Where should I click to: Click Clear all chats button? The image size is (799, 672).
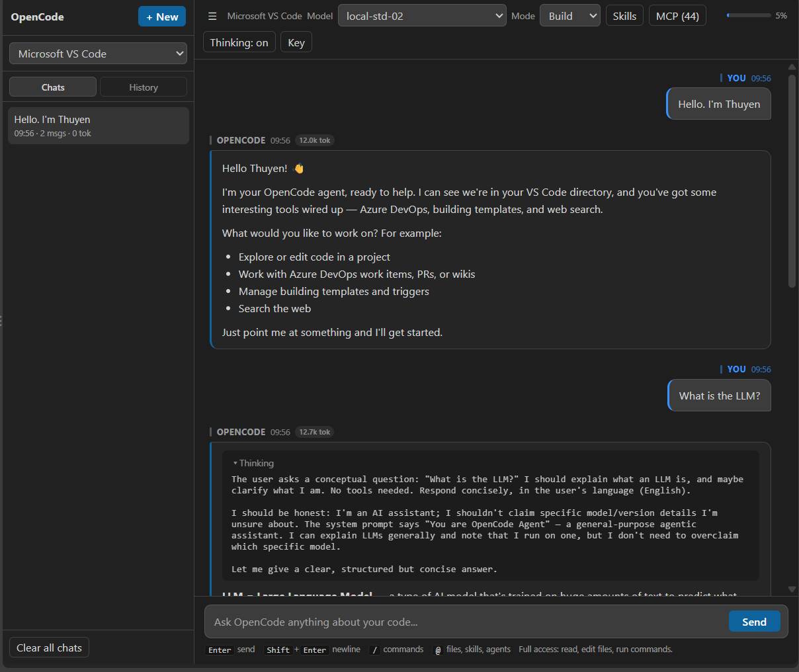point(49,648)
